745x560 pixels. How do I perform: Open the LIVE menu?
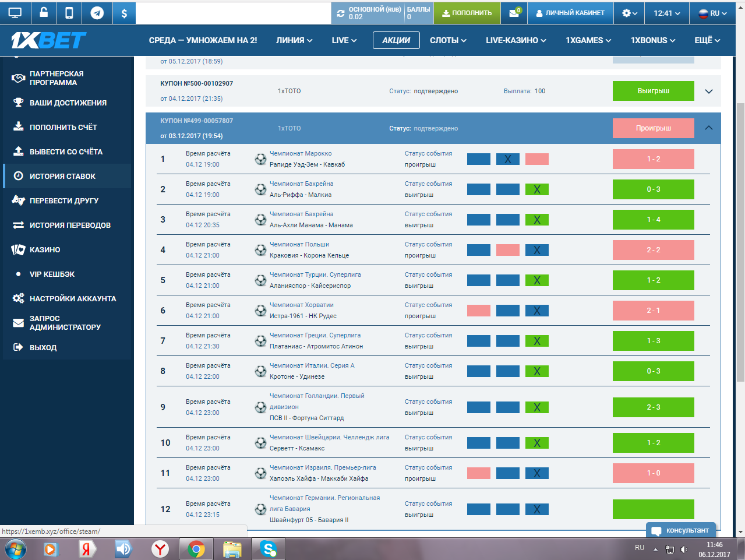click(x=344, y=40)
